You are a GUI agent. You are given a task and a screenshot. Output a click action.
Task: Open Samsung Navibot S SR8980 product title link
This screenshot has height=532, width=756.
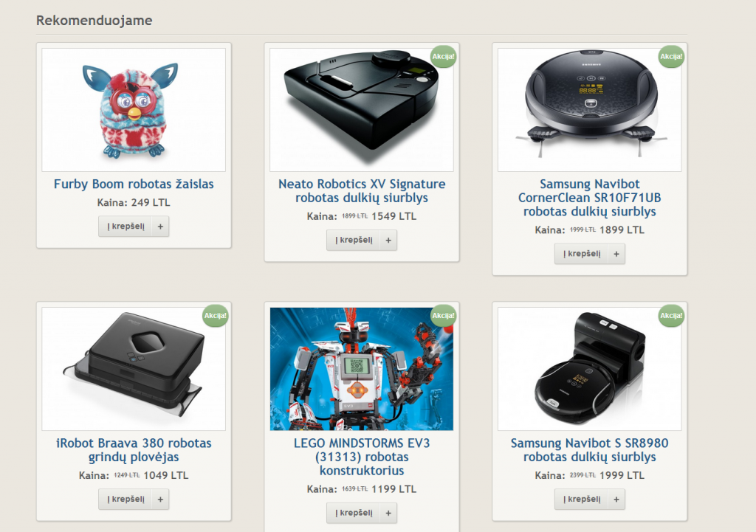[590, 450]
